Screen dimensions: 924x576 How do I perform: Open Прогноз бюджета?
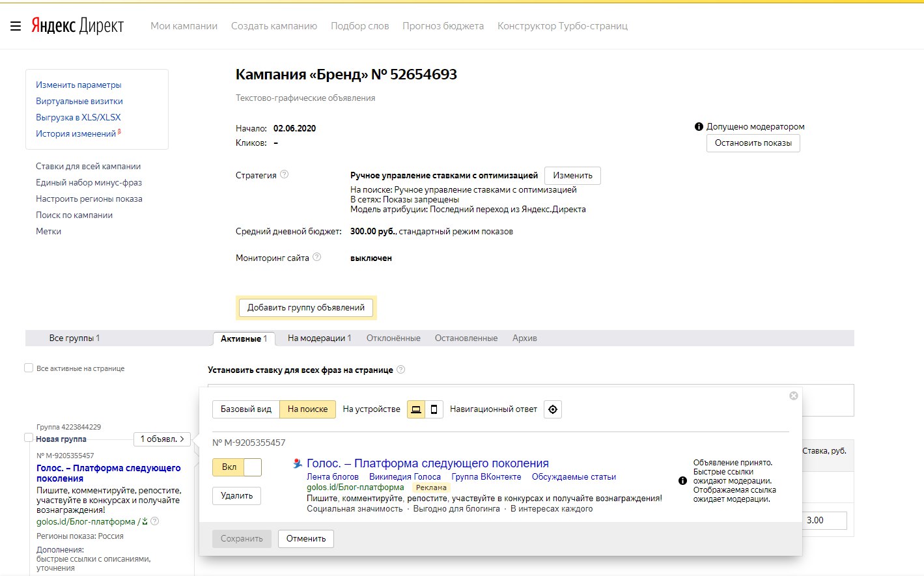pos(443,26)
